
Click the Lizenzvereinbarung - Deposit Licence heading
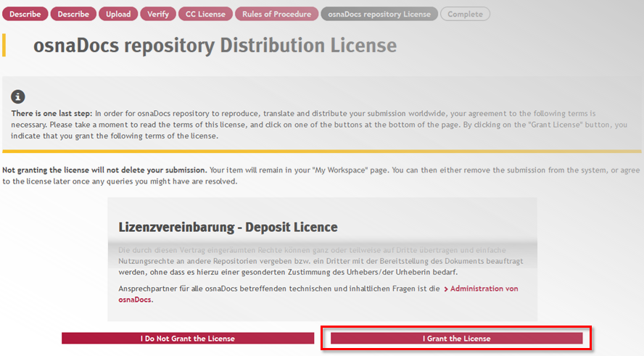pyautogui.click(x=228, y=227)
